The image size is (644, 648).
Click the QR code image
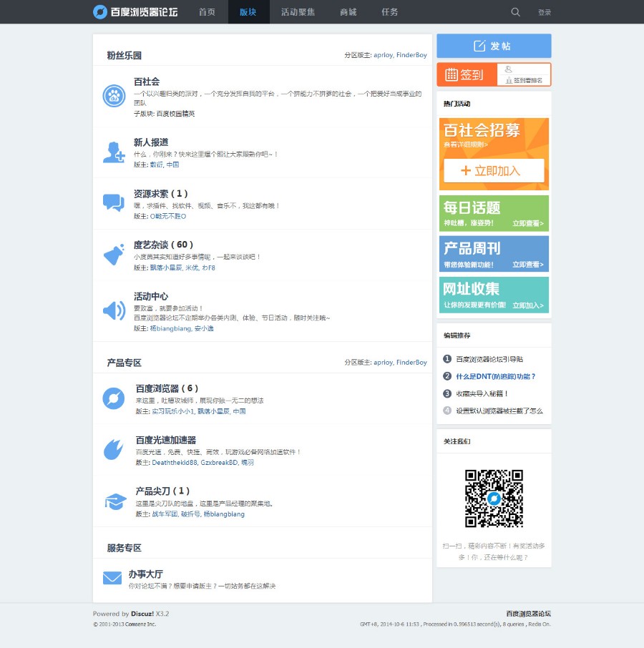click(x=494, y=499)
